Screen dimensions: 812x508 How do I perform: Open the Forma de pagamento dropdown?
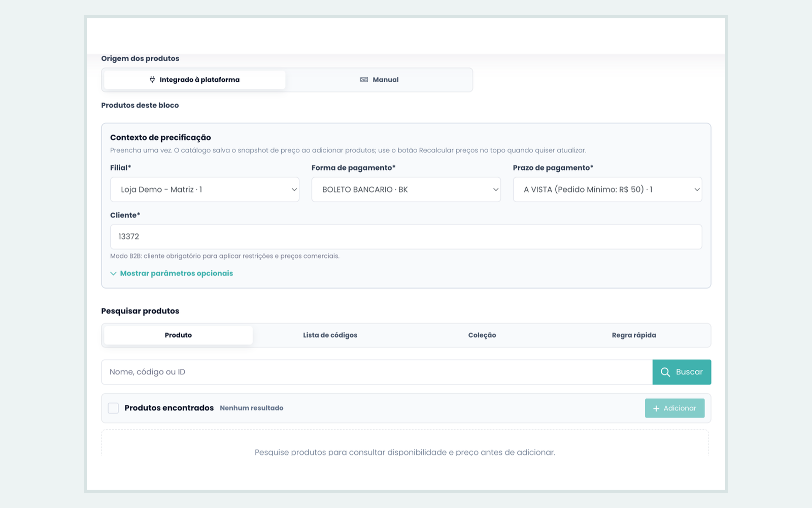point(406,189)
